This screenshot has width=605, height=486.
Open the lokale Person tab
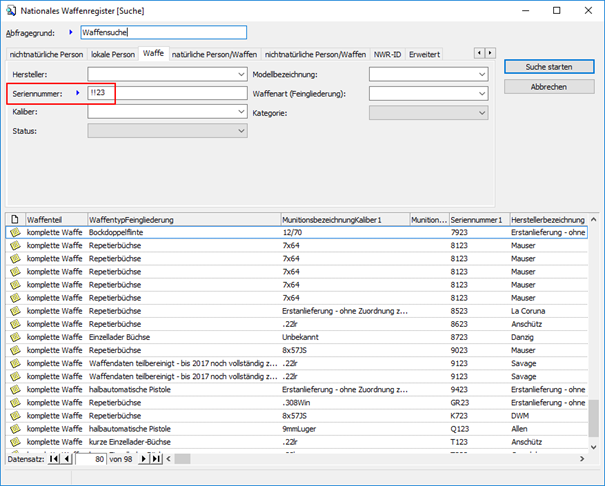pos(113,53)
